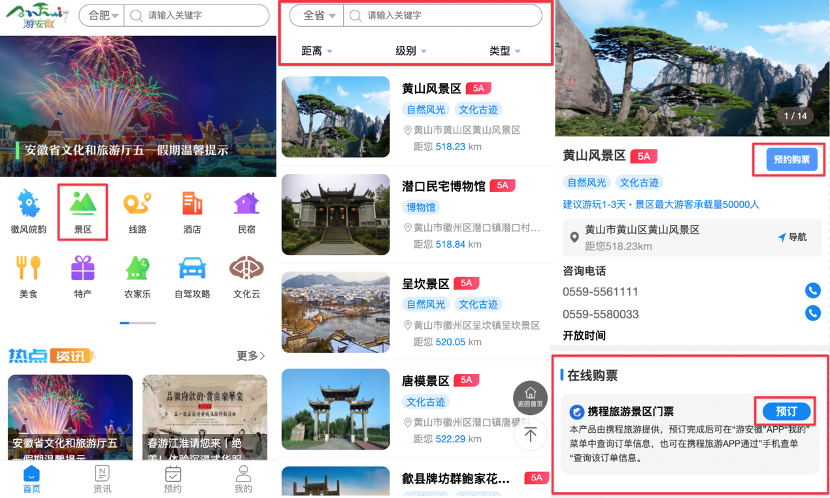This screenshot has height=498, width=830.
Task: Tap the 导航 navigation arrow icon
Action: tap(781, 238)
